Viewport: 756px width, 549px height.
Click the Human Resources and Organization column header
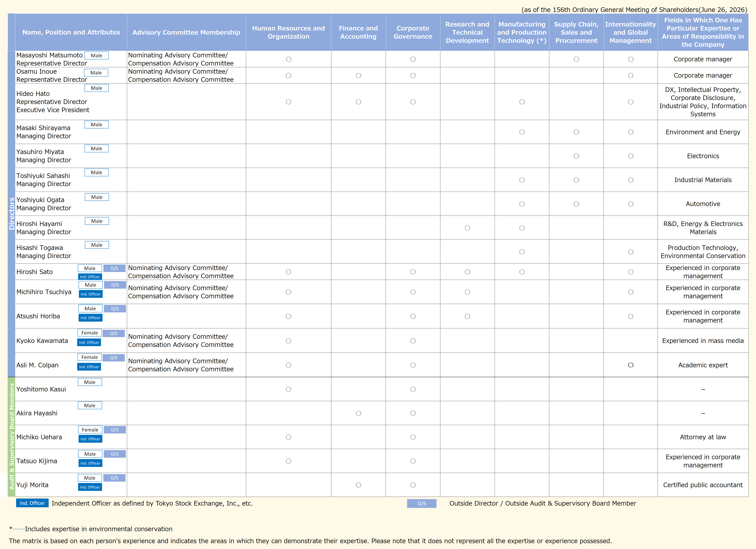288,32
